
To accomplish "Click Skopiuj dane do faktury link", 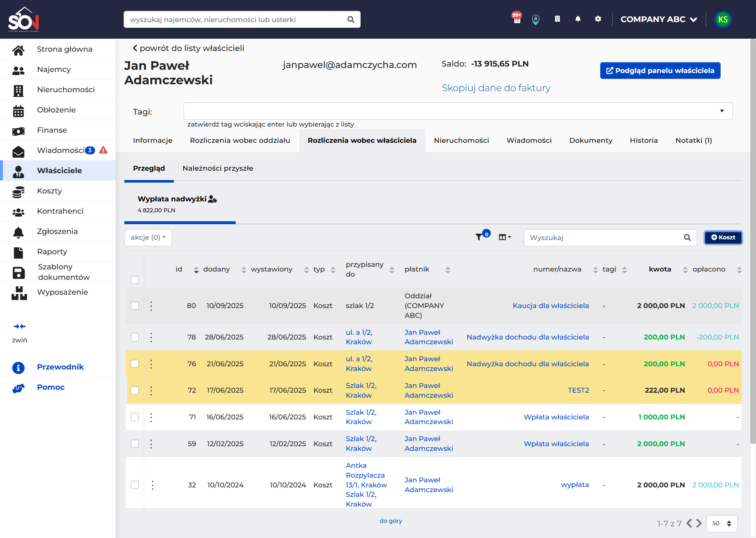I will click(x=496, y=88).
